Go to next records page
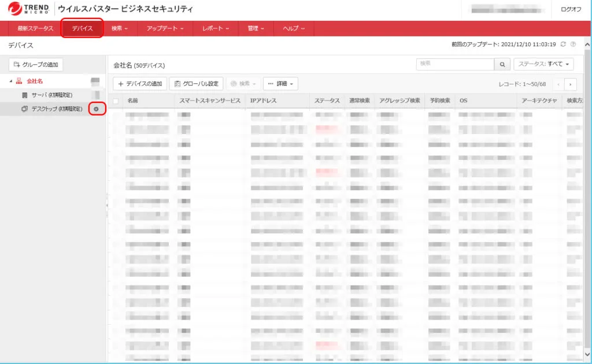The width and height of the screenshot is (592, 364). pos(570,84)
